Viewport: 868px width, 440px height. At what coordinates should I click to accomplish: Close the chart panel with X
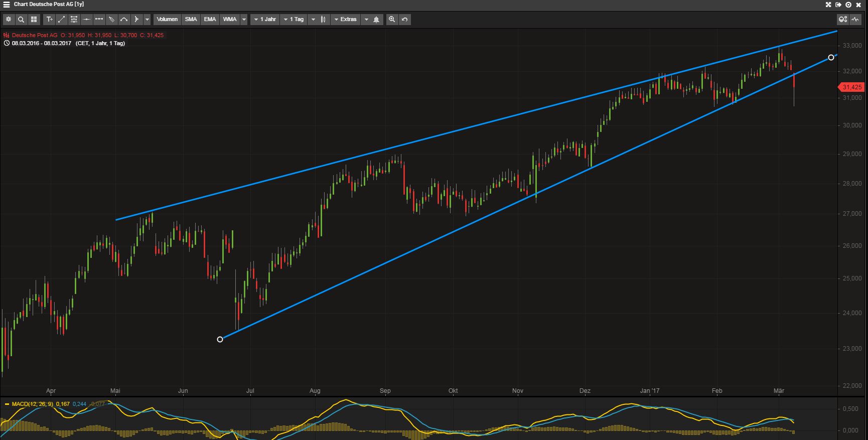tap(858, 5)
